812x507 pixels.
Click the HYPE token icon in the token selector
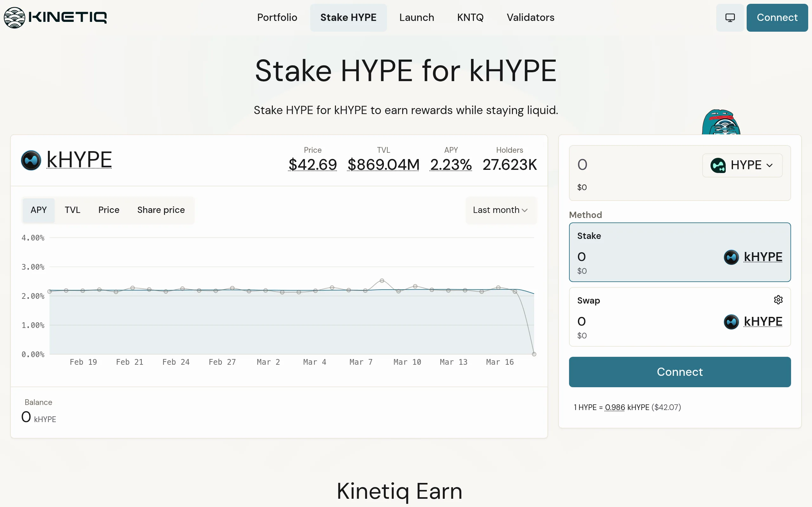(x=719, y=165)
